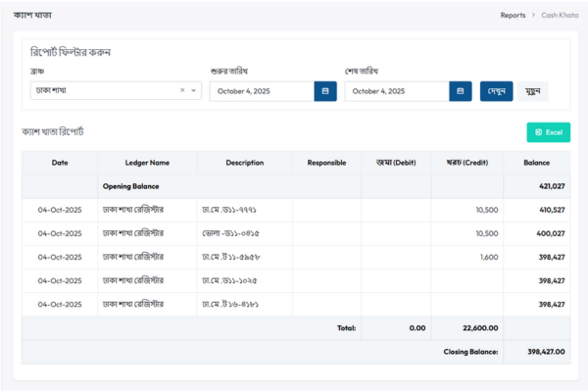Go to Reports in the breadcrumb
The image size is (588, 392).
[x=513, y=16]
